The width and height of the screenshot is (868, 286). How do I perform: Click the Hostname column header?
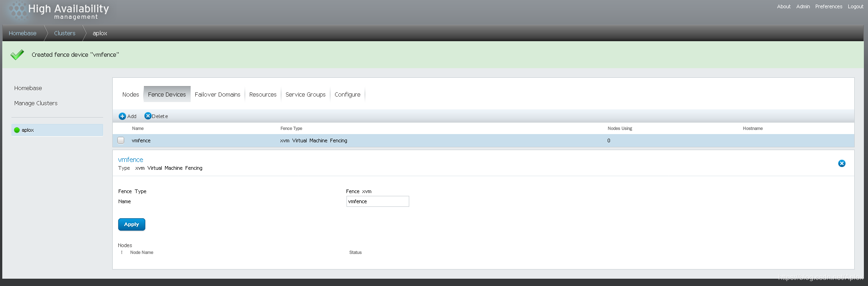[753, 129]
